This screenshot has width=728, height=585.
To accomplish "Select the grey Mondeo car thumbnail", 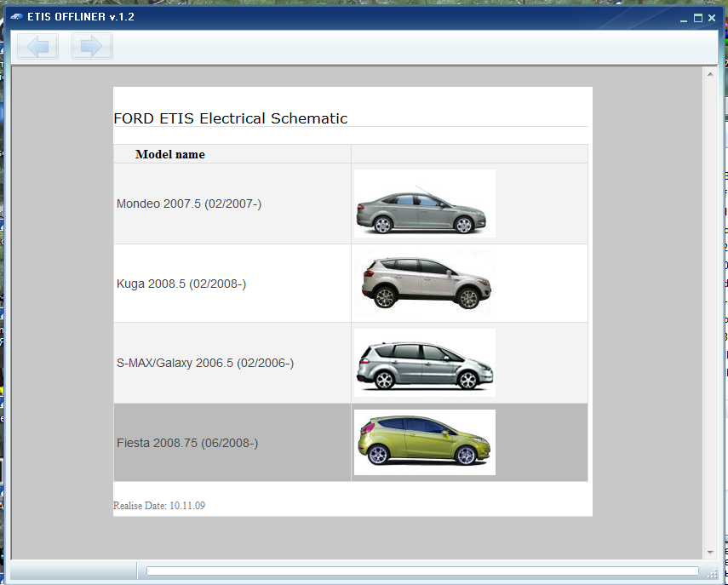I will tap(424, 204).
